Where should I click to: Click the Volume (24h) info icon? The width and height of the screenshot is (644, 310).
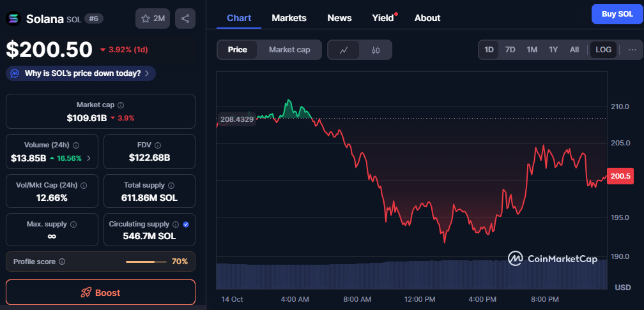click(76, 145)
